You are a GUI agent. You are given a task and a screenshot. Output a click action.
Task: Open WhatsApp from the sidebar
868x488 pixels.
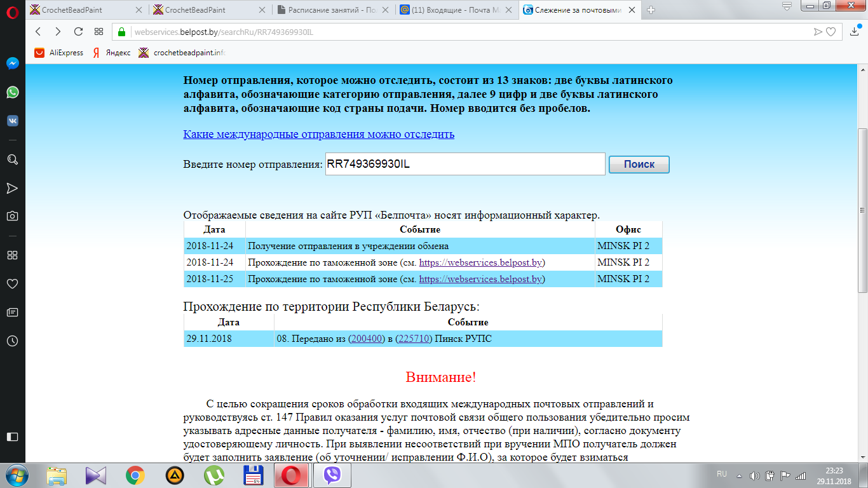(12, 93)
